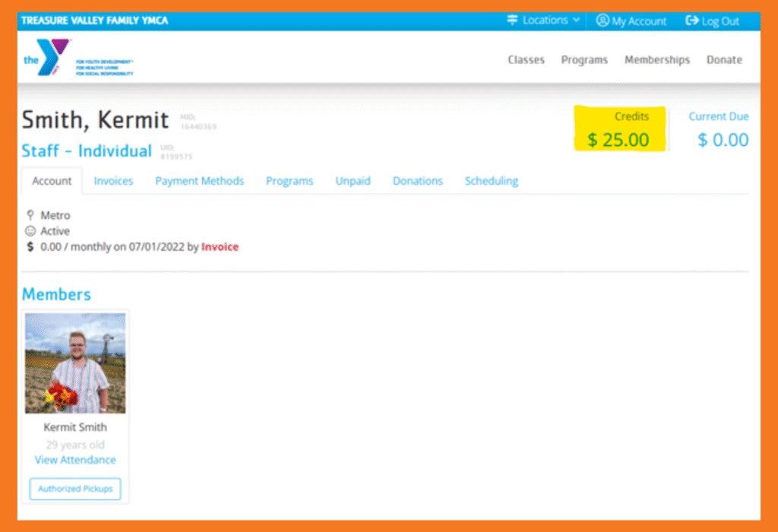Image resolution: width=778 pixels, height=532 pixels.
Task: View the Donations tab
Action: 417,181
